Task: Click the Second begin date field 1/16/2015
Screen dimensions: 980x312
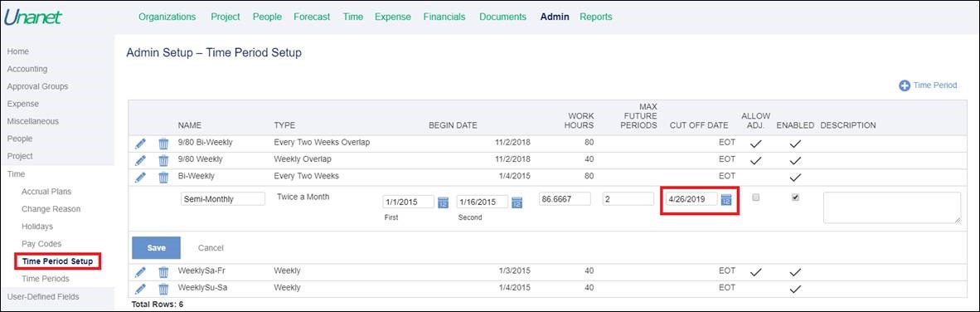Action: [x=482, y=202]
